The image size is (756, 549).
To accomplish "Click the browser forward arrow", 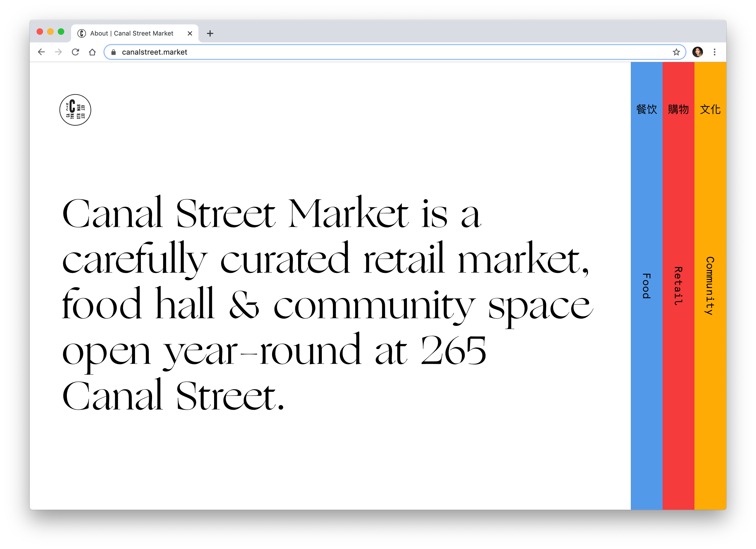I will [x=58, y=52].
